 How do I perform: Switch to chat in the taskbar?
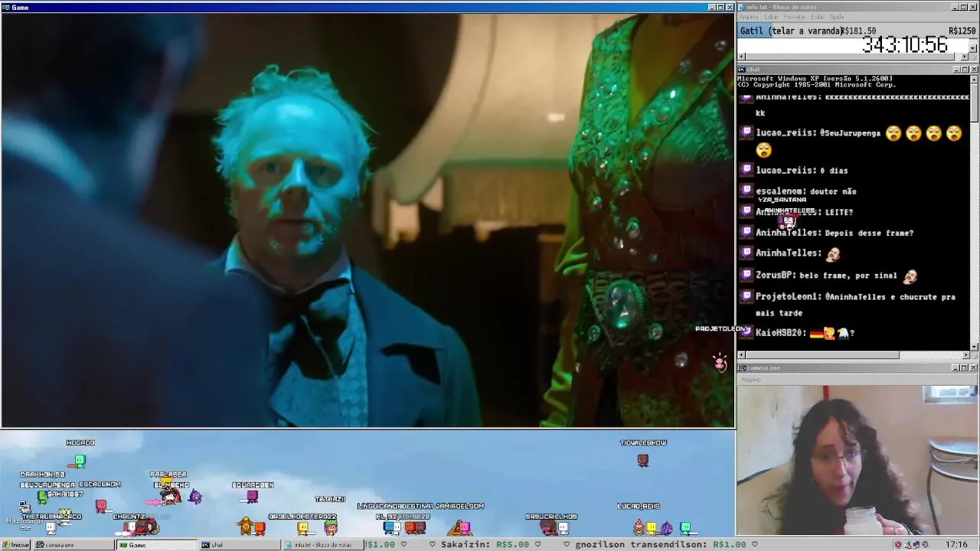tap(240, 545)
